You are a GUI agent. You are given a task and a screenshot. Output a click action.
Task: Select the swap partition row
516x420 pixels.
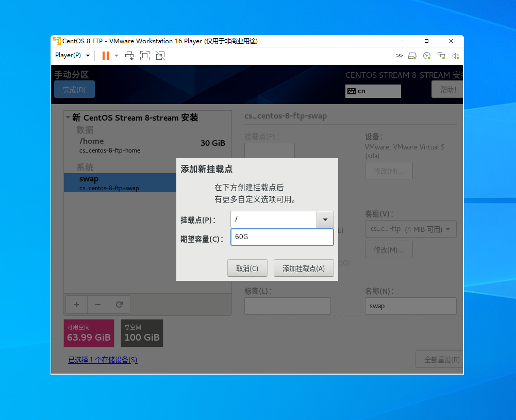tap(120, 183)
